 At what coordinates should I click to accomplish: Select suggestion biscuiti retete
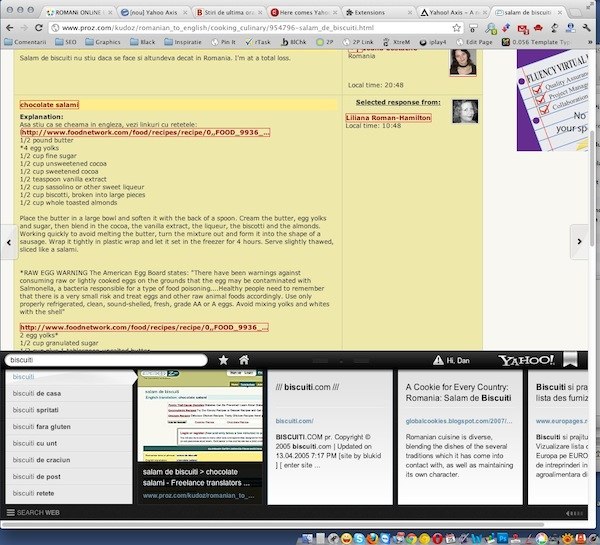click(x=69, y=493)
